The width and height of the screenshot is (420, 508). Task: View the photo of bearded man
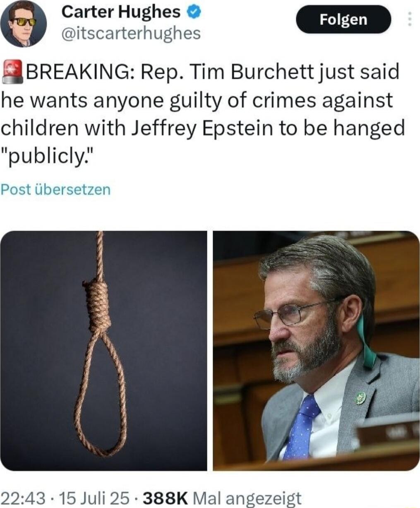point(316,351)
